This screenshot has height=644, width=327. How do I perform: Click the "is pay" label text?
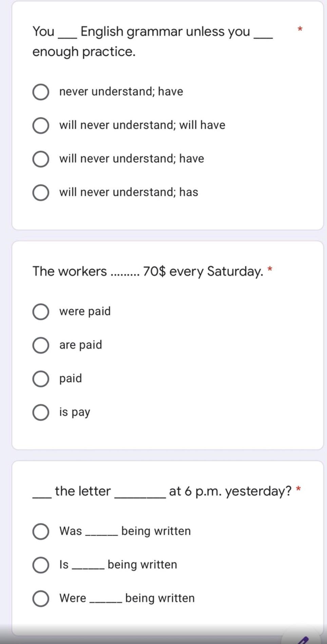[75, 412]
